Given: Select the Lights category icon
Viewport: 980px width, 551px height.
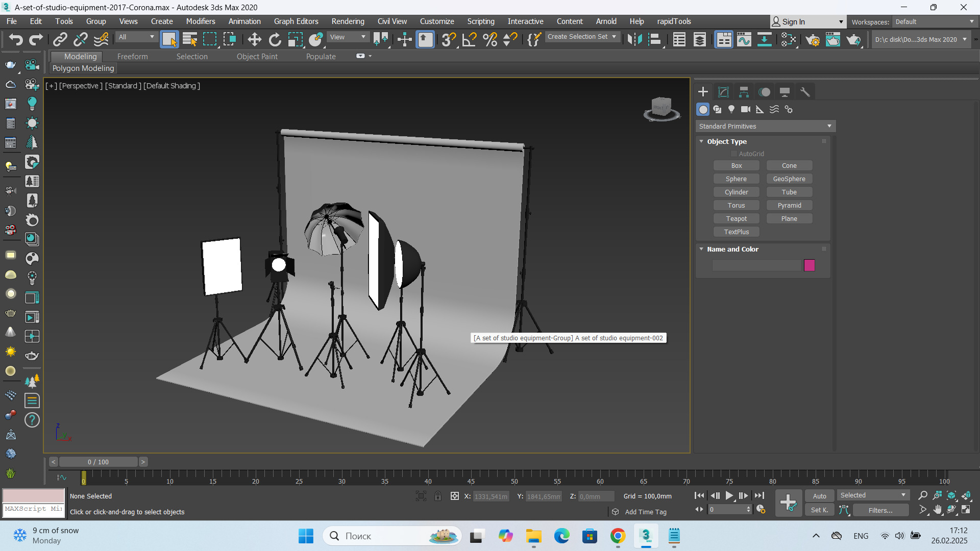Looking at the screenshot, I should click(x=731, y=109).
